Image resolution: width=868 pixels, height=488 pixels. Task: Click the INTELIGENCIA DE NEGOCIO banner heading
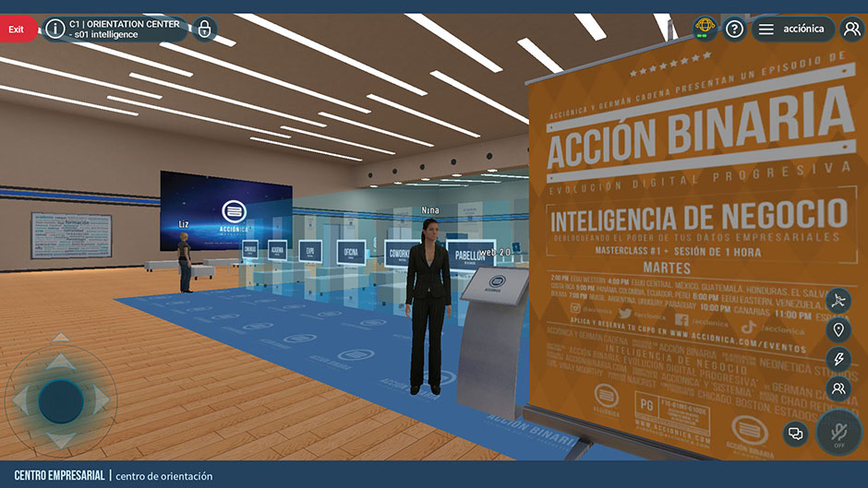(699, 217)
